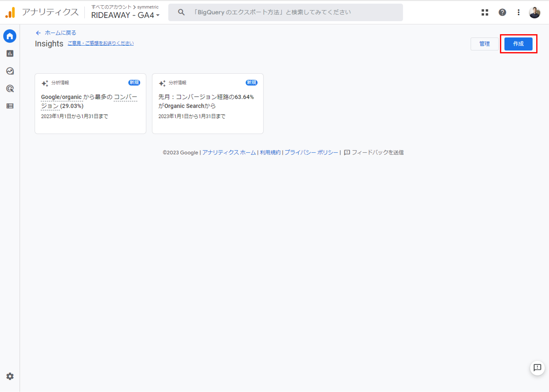Screen dimensions: 549x392
Task: Open the Organic Search 63.64% insight card
Action: click(x=208, y=103)
